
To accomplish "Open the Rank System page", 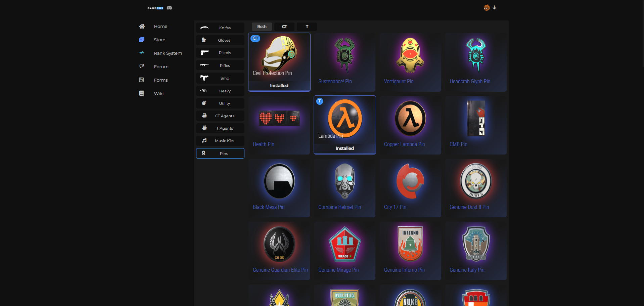I will click(x=168, y=53).
